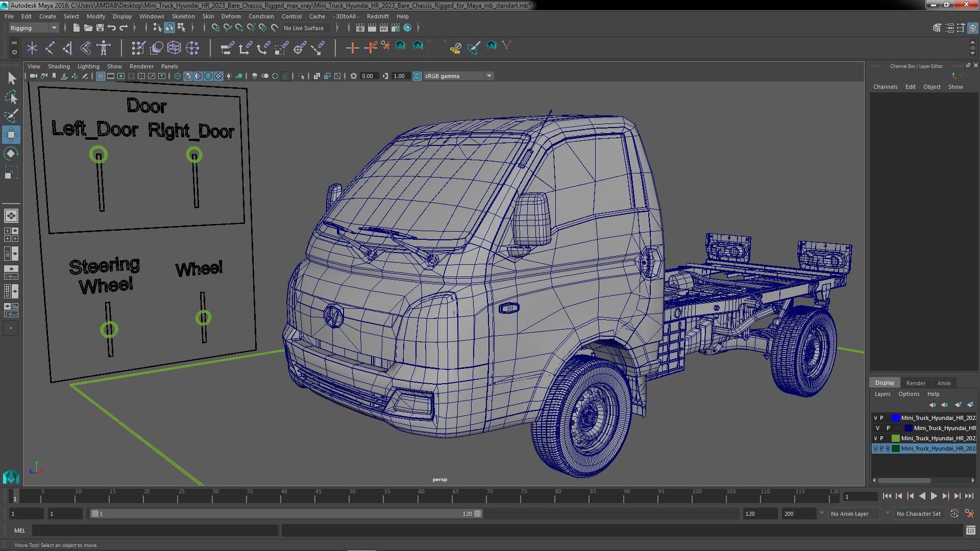The image size is (980, 551).
Task: Toggle Use all lights lightbulb icon
Action: [229, 76]
